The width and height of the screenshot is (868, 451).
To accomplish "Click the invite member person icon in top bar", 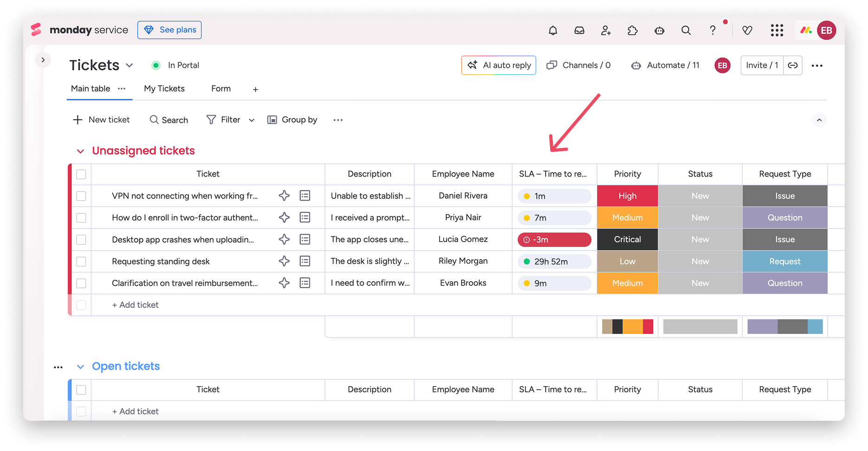I will point(606,30).
